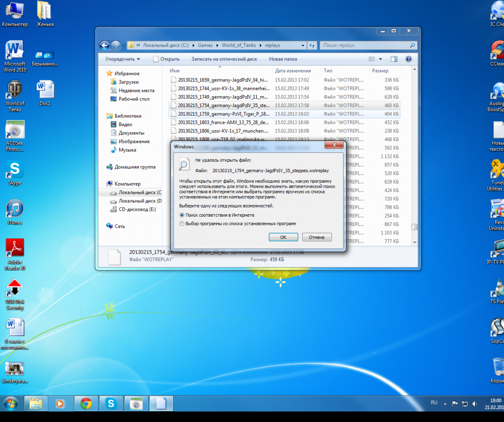Screen dimensions: 504x422
Task: Toggle the preview pane icon in Explorer
Action: [x=394, y=59]
